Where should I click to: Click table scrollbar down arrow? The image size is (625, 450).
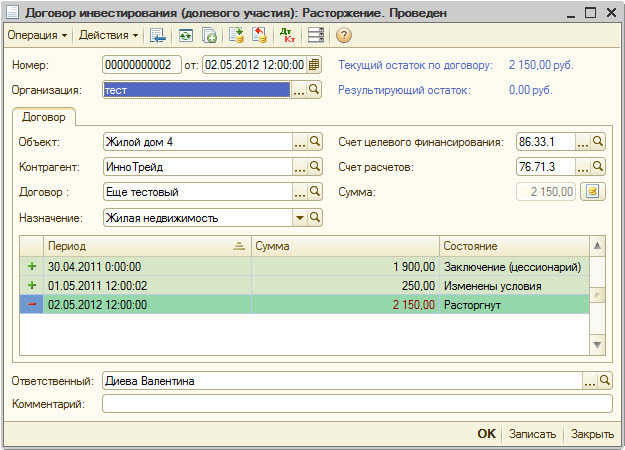597,345
